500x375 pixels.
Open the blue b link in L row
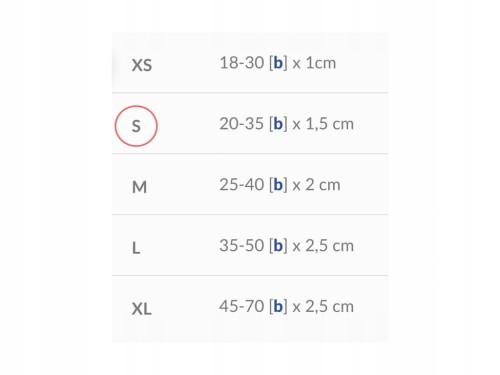[278, 245]
